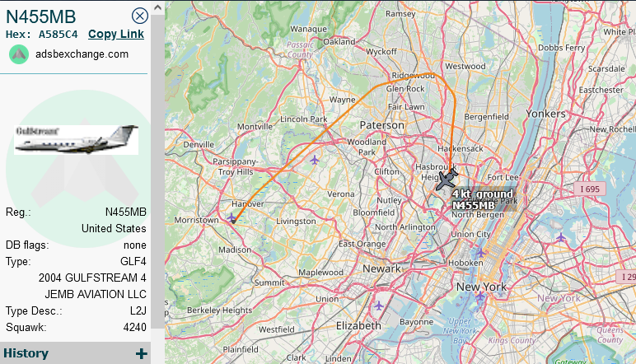Open the Gulfstream aircraft photo thumbnail
The image size is (636, 364).
[x=77, y=140]
